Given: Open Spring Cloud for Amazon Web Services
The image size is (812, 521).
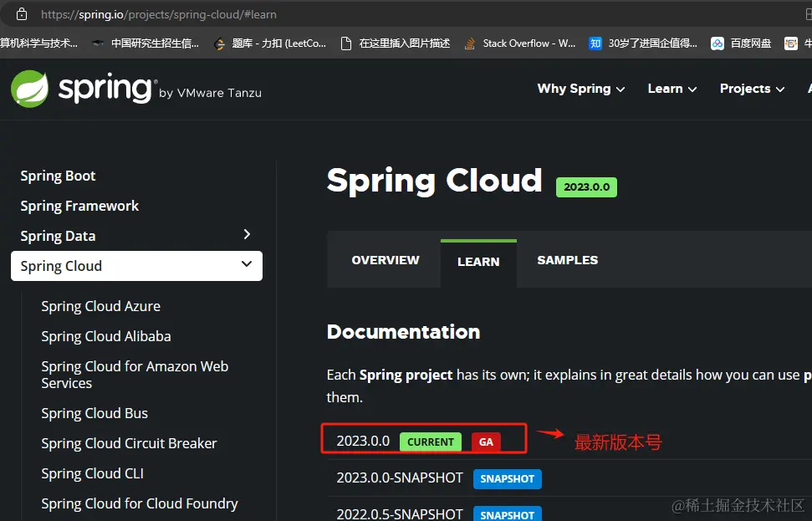Looking at the screenshot, I should (135, 375).
